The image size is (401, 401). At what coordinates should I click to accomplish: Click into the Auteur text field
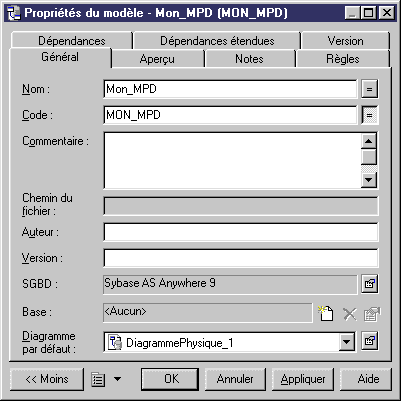tap(241, 232)
